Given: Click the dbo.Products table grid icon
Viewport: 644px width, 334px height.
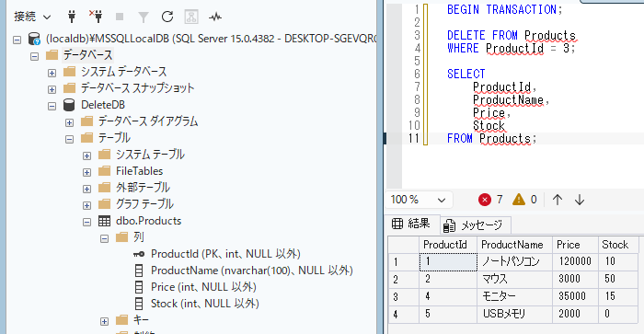Looking at the screenshot, I should point(104,221).
